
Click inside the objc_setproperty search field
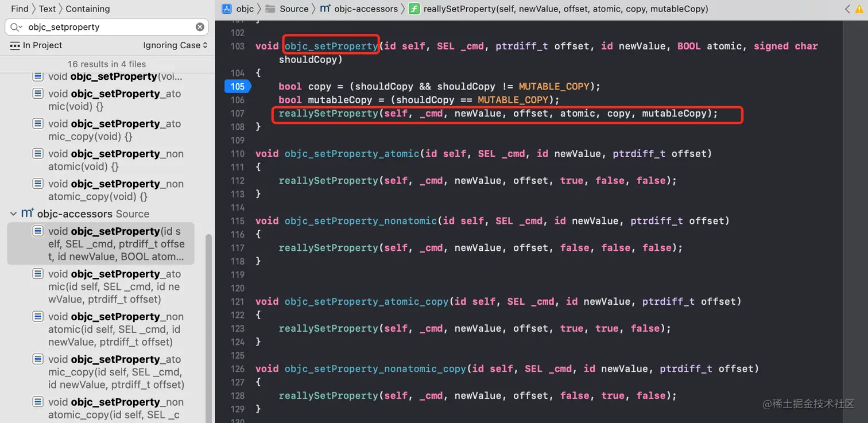click(x=107, y=27)
